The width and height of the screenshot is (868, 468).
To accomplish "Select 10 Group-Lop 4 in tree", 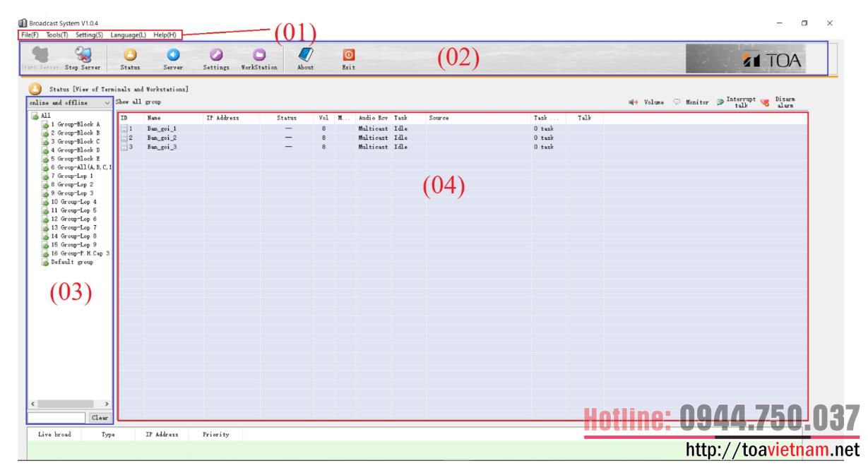I will pyautogui.click(x=73, y=201).
